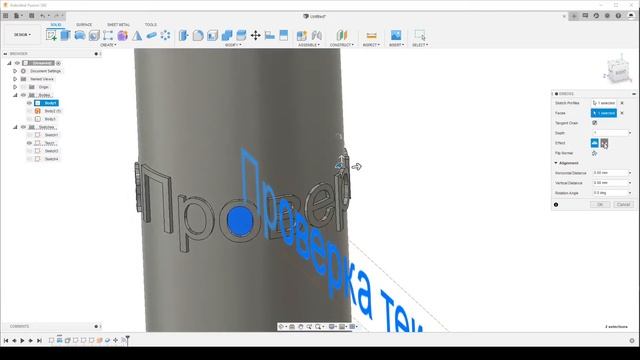The image size is (640, 360).
Task: Toggle visibility of the Text sketch
Action: coord(29,143)
